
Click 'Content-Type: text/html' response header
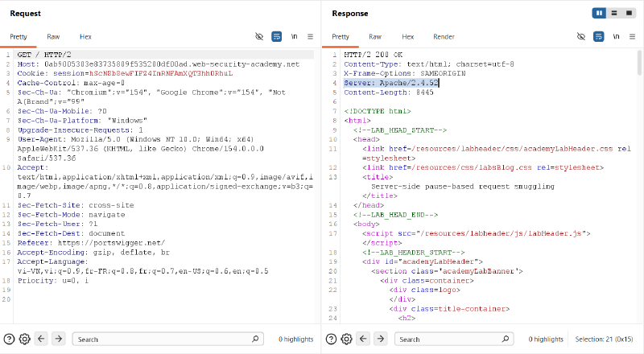point(429,64)
